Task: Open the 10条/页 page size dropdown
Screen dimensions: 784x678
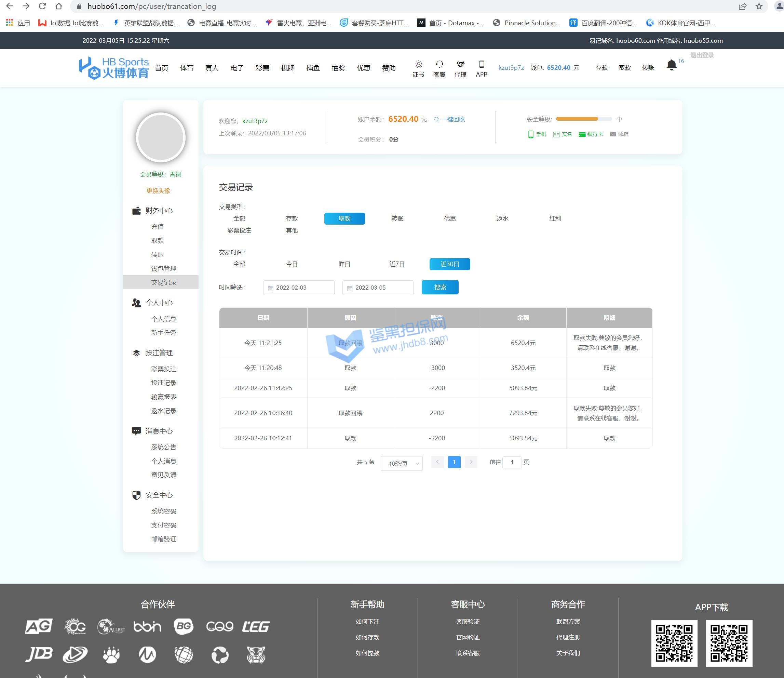Action: coord(402,463)
